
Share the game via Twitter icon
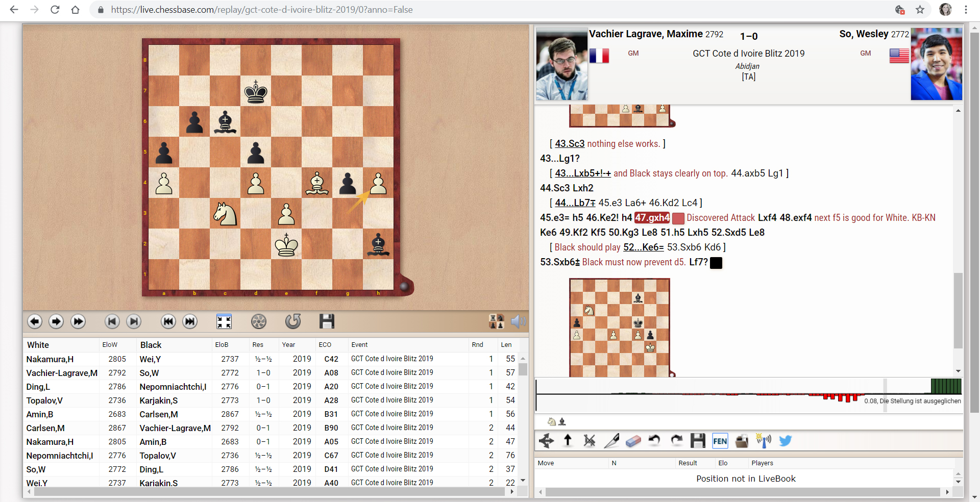pyautogui.click(x=785, y=441)
